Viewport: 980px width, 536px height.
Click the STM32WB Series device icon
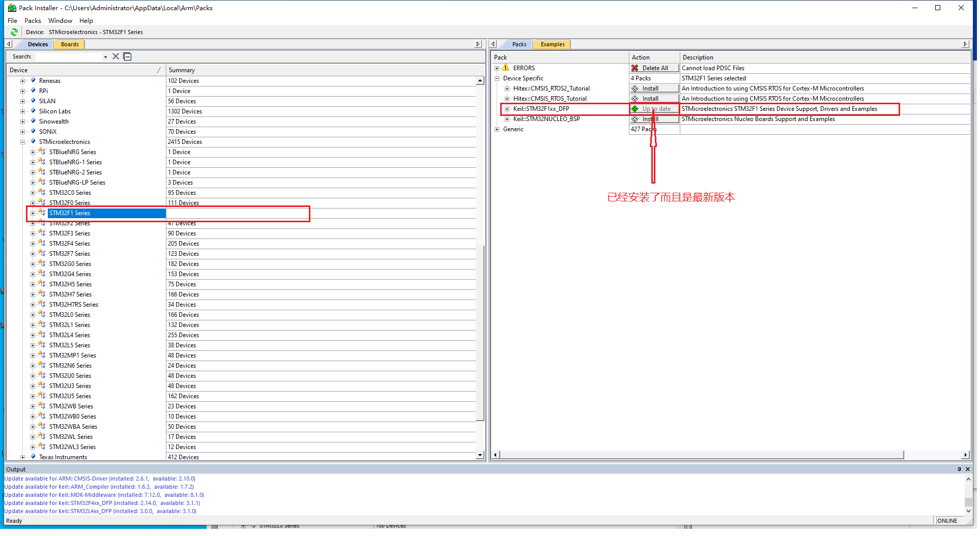click(42, 406)
